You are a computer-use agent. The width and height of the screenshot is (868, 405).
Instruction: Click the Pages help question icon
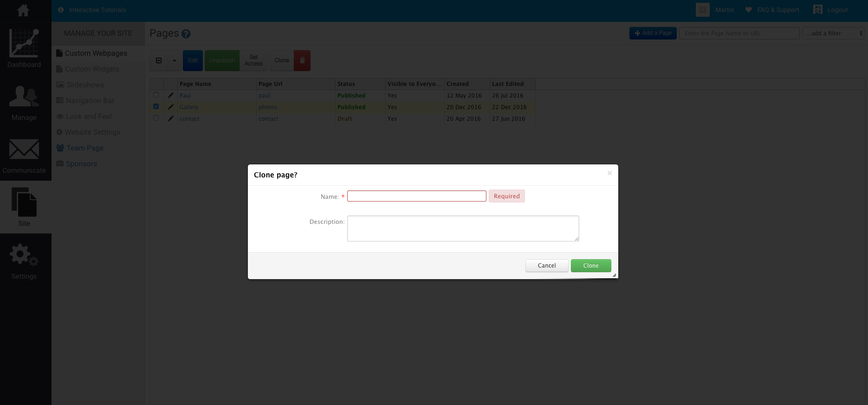186,34
